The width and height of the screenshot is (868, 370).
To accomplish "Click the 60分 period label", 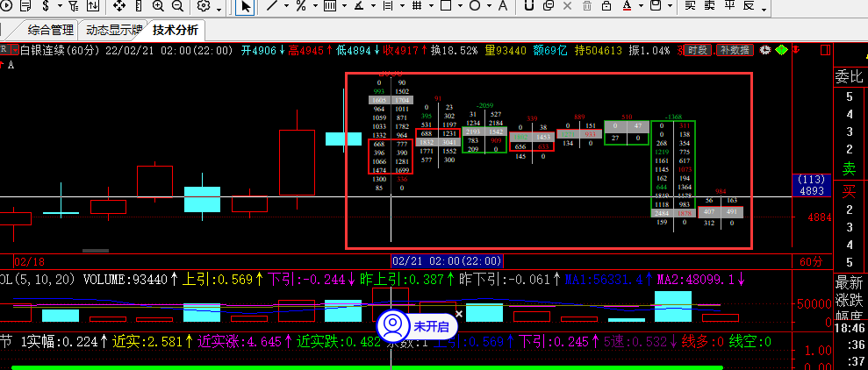I will pos(812,261).
